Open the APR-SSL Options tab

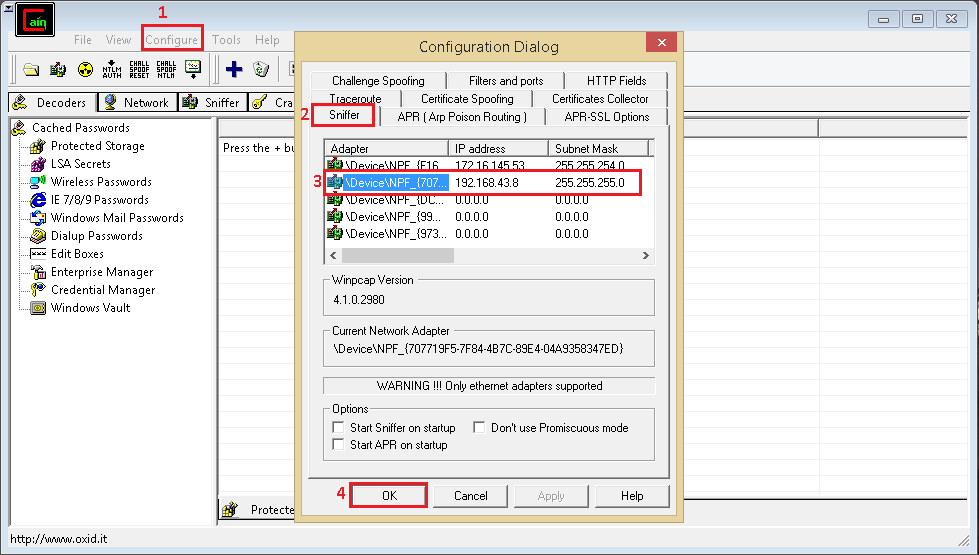[607, 117]
